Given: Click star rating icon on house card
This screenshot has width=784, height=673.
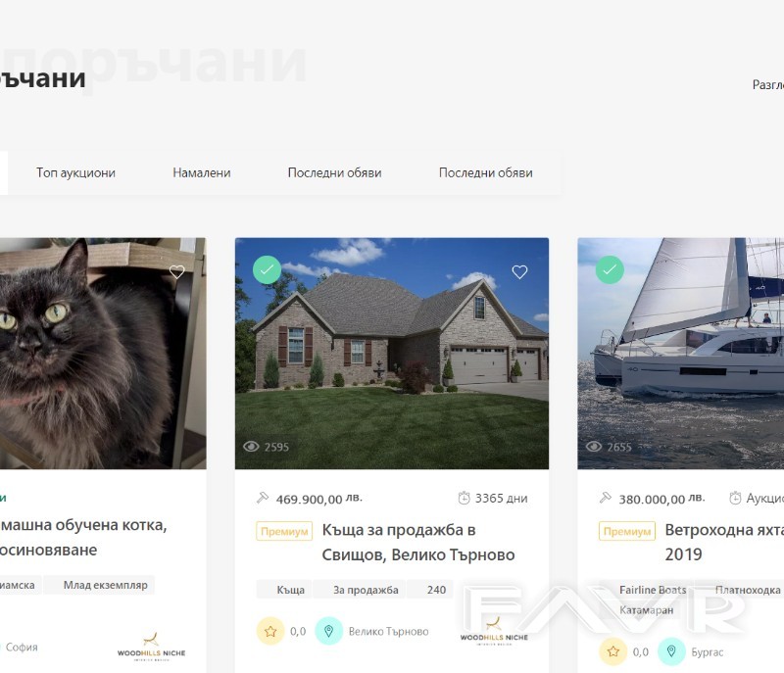Looking at the screenshot, I should (x=270, y=631).
